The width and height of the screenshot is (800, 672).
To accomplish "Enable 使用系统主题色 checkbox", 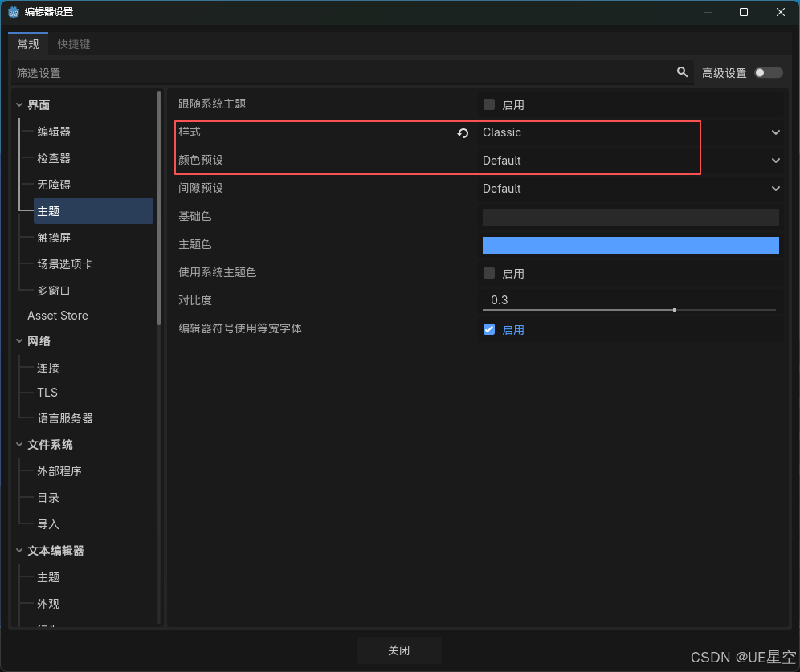I will tap(489, 273).
